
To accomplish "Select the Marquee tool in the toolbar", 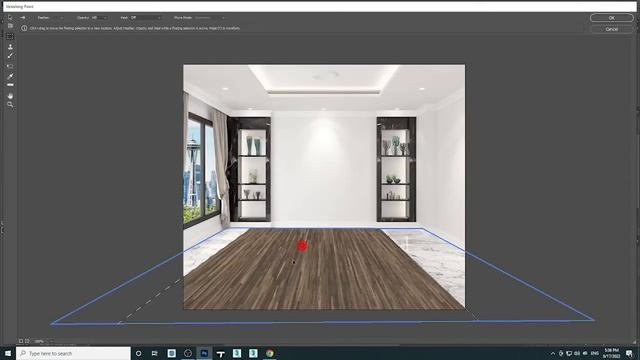I will coord(10,36).
